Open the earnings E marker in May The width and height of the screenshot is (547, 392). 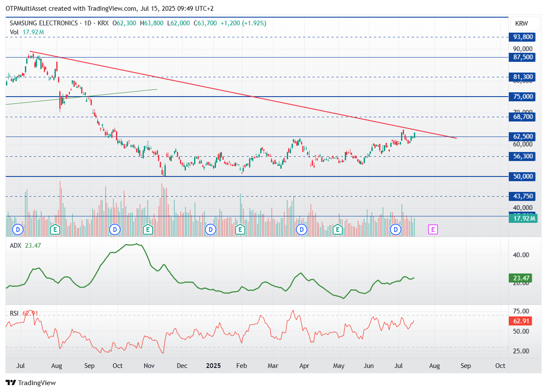pyautogui.click(x=338, y=230)
